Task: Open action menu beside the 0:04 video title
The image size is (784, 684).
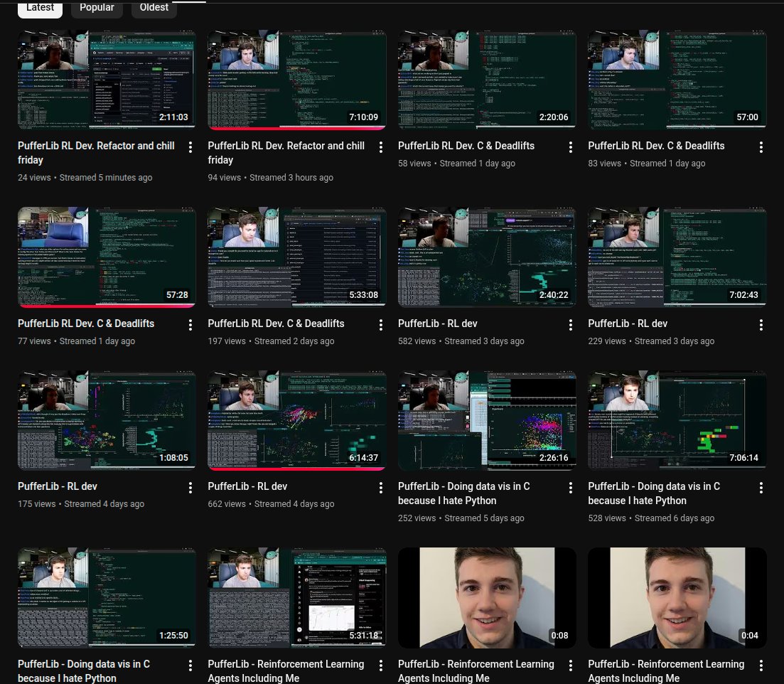Action: tap(761, 666)
